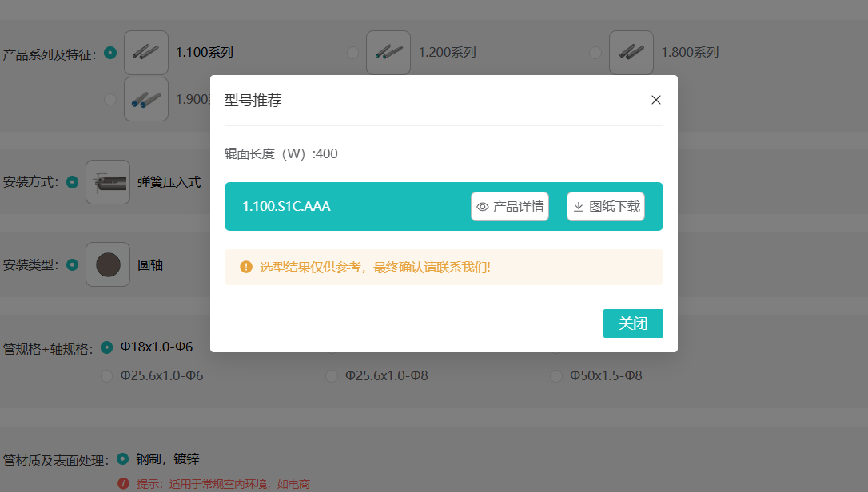Viewport: 868px width, 492px height.
Task: Click the 1.100系列 roller thumbnail
Action: 146,53
